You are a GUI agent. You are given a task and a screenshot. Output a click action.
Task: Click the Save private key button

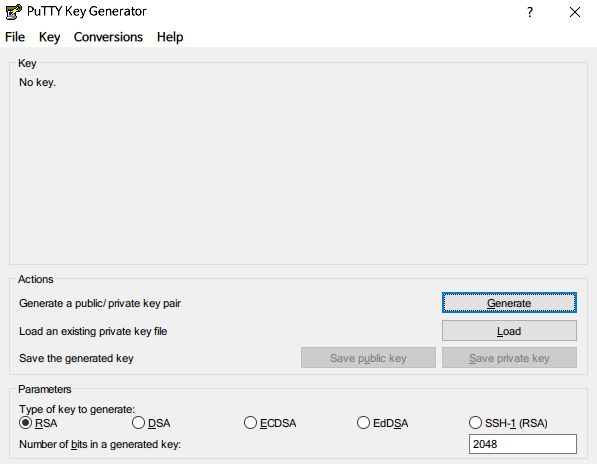click(509, 358)
